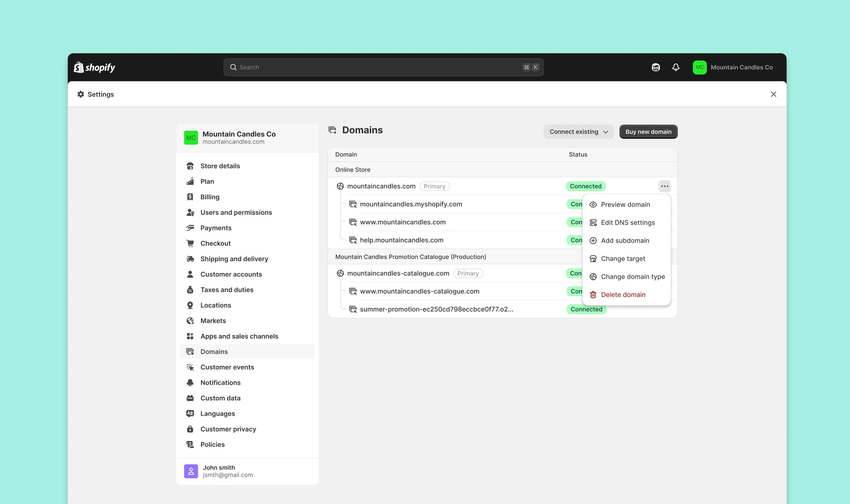Click the Custom data icon
This screenshot has width=850, height=504.
pos(190,398)
